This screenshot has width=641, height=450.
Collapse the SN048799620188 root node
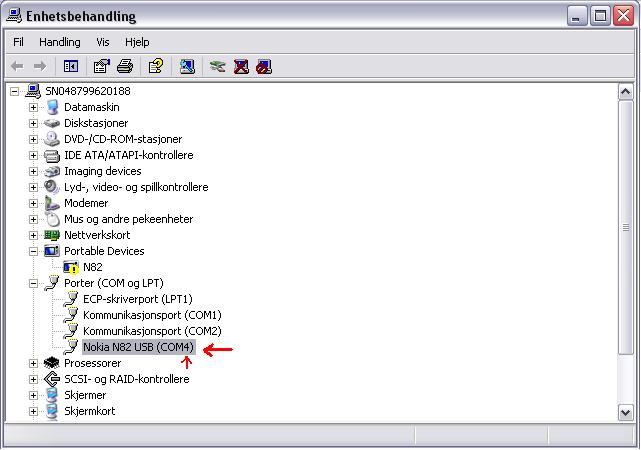coord(14,91)
